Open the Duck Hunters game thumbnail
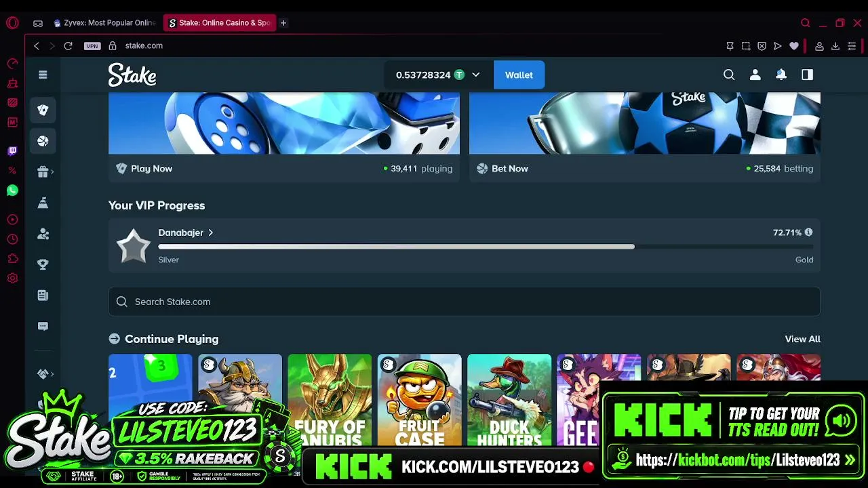Screen dimensions: 868x488 click(x=509, y=400)
